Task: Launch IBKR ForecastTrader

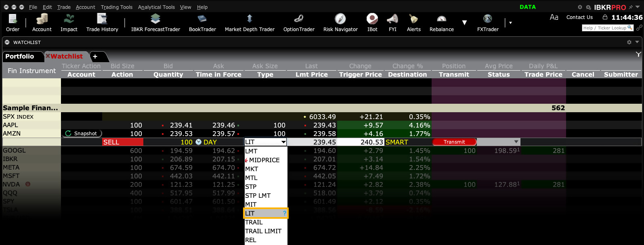Action: point(155,23)
